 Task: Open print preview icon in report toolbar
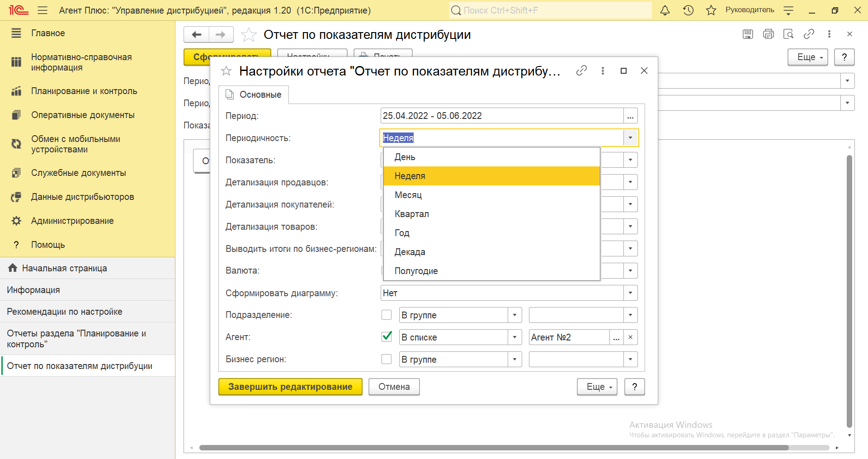788,34
